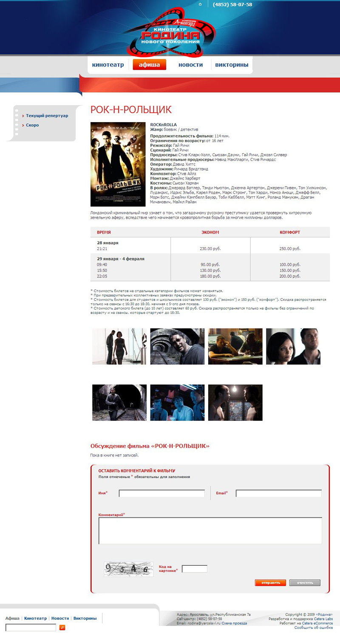Focus the Email input field

coord(278,493)
